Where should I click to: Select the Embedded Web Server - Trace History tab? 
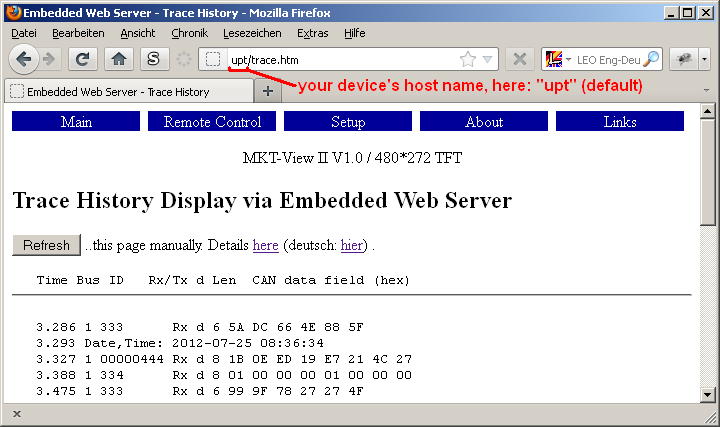[x=129, y=91]
